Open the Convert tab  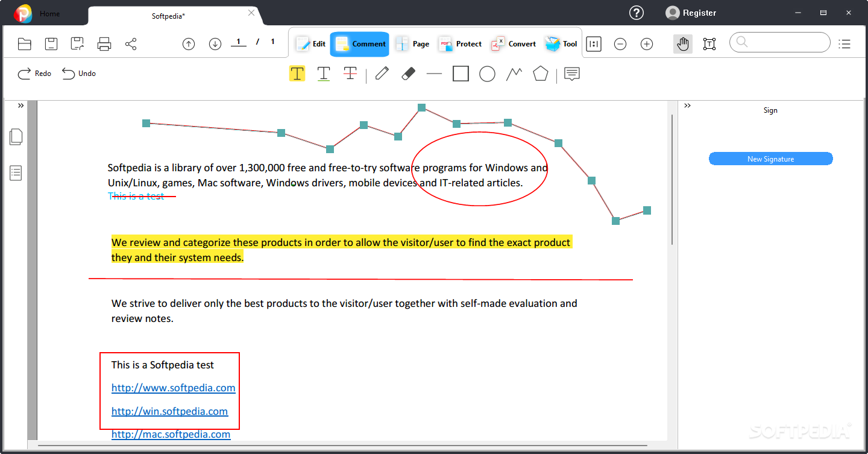514,44
